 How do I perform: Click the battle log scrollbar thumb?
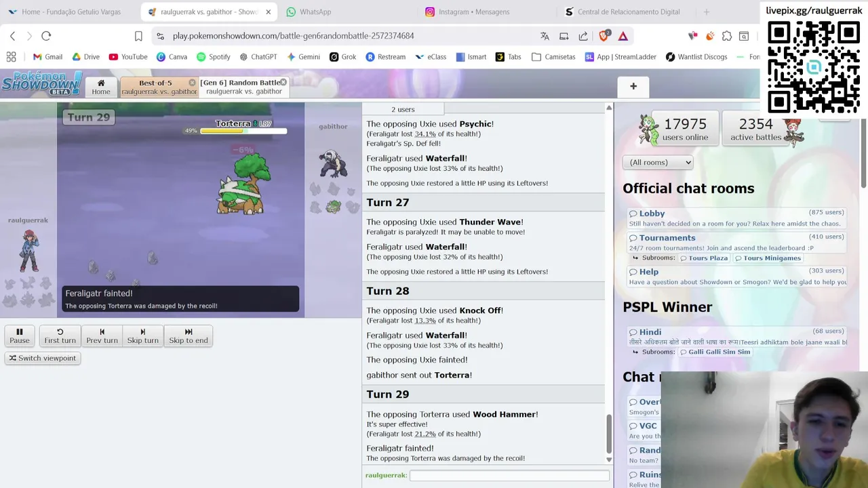click(609, 434)
